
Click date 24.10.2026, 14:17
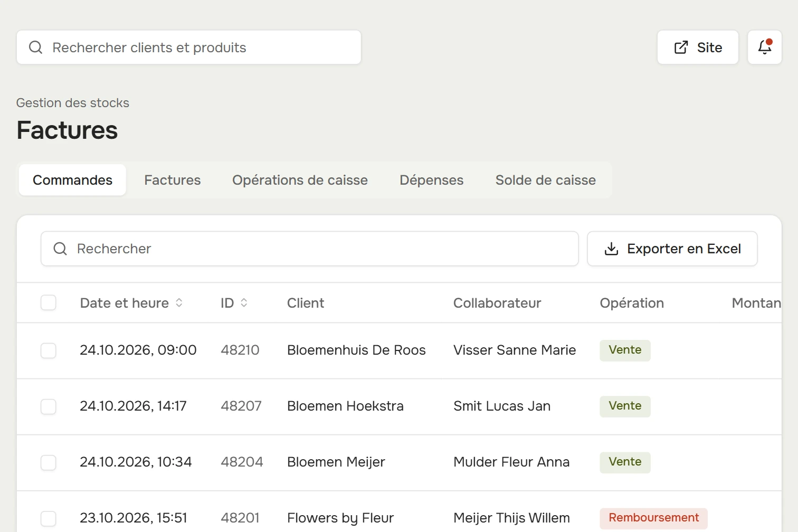133,406
